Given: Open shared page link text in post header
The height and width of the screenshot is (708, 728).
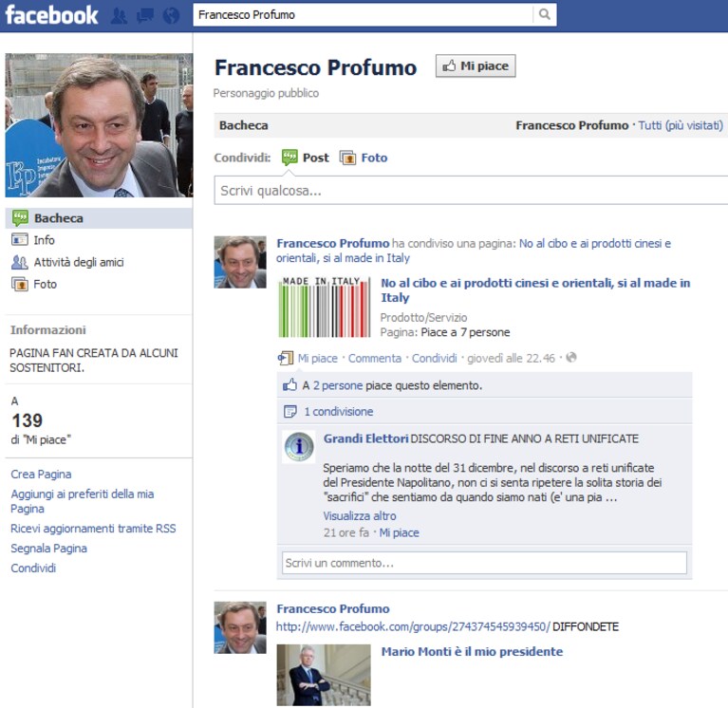Looking at the screenshot, I should (474, 251).
